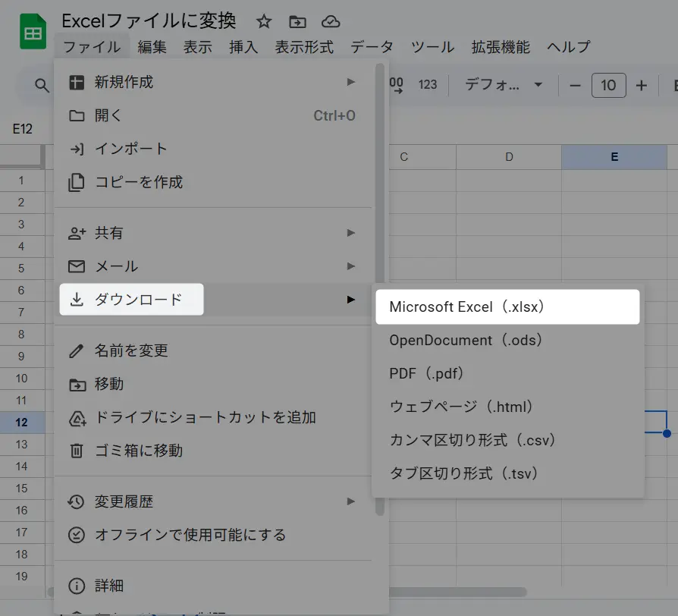Click the search magnifier icon in toolbar

pyautogui.click(x=42, y=85)
